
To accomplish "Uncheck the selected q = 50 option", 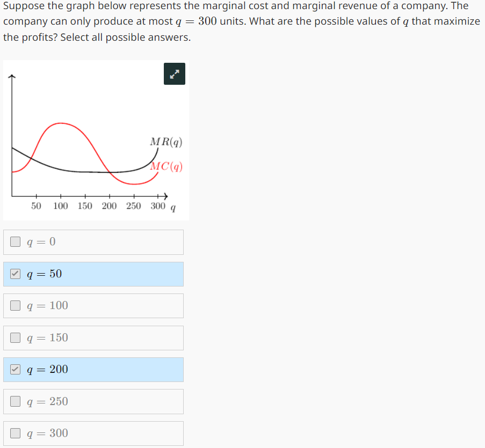I will tap(15, 274).
